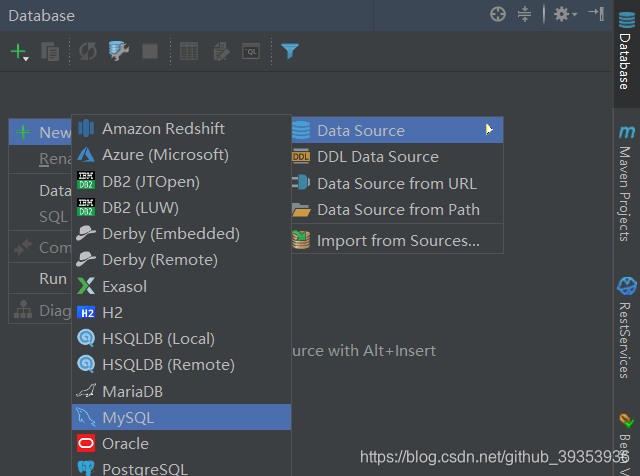Select DB2 (LUW) driver entry
The width and height of the screenshot is (640, 476).
(x=181, y=207)
